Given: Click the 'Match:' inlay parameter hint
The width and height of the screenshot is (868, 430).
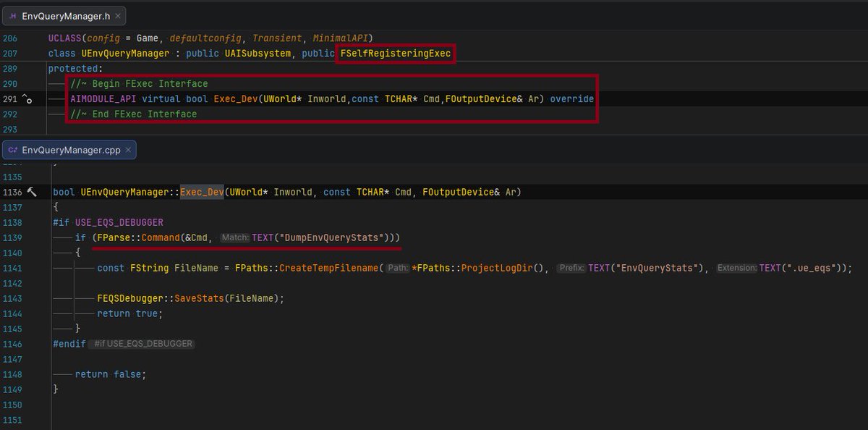Looking at the screenshot, I should [234, 237].
